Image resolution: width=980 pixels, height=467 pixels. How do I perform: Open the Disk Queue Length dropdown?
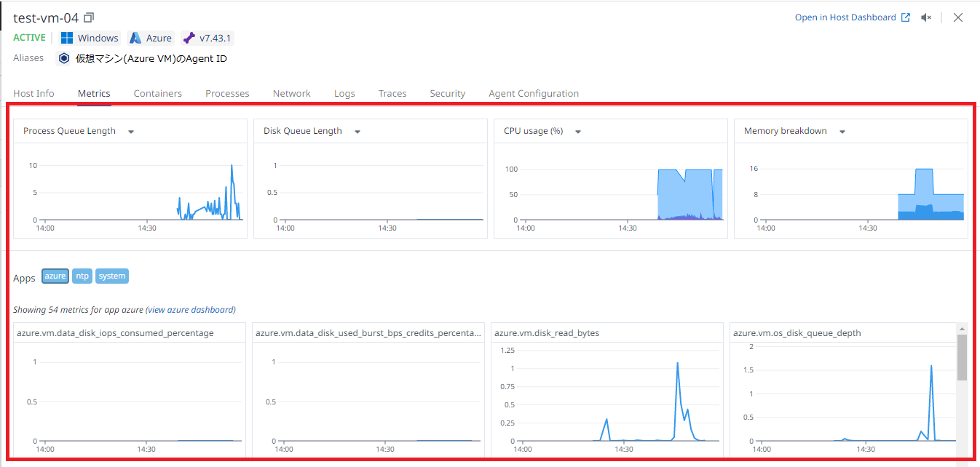[x=357, y=132]
